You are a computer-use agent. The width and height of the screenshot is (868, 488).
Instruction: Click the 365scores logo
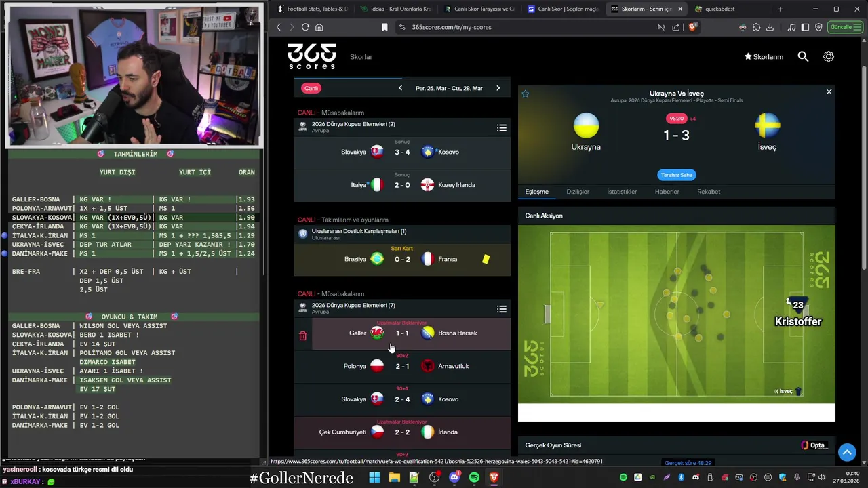[x=312, y=56]
